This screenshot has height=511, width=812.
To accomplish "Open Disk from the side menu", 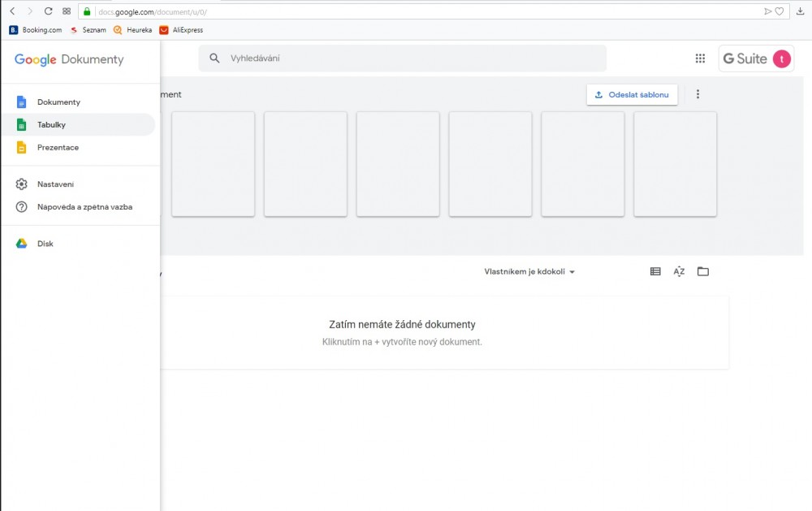I will (x=45, y=244).
